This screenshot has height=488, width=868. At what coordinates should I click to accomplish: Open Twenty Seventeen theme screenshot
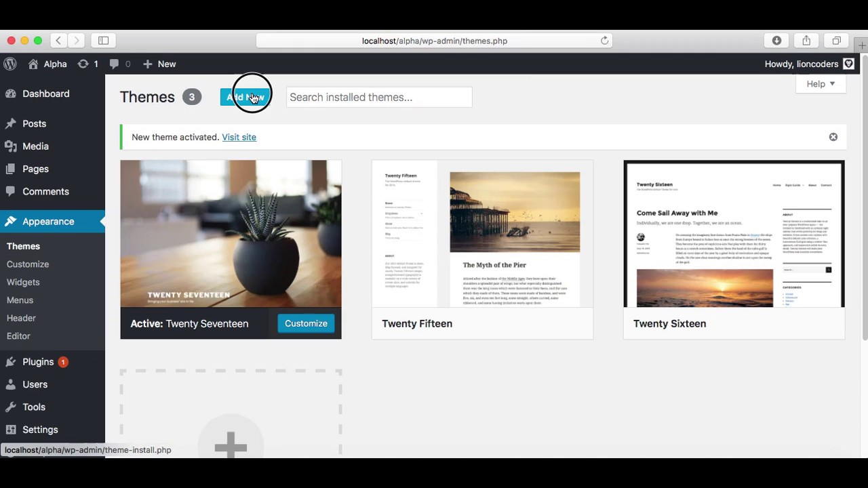[231, 234]
